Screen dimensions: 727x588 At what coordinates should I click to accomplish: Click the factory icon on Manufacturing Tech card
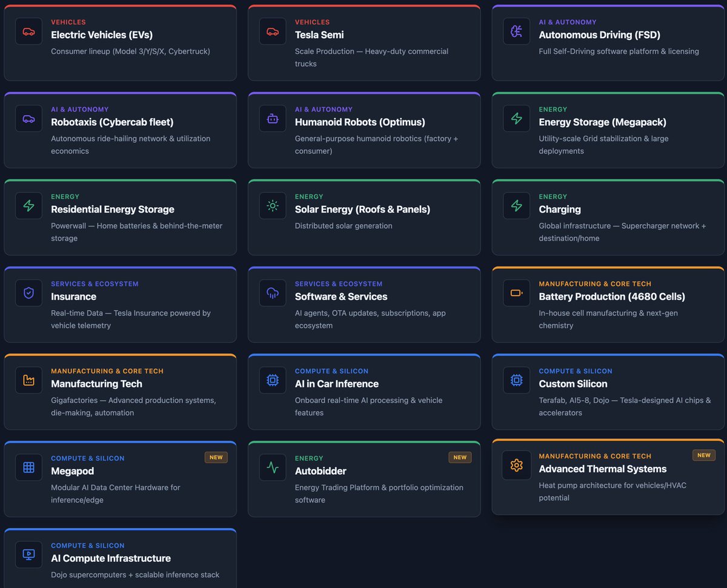[x=28, y=380]
